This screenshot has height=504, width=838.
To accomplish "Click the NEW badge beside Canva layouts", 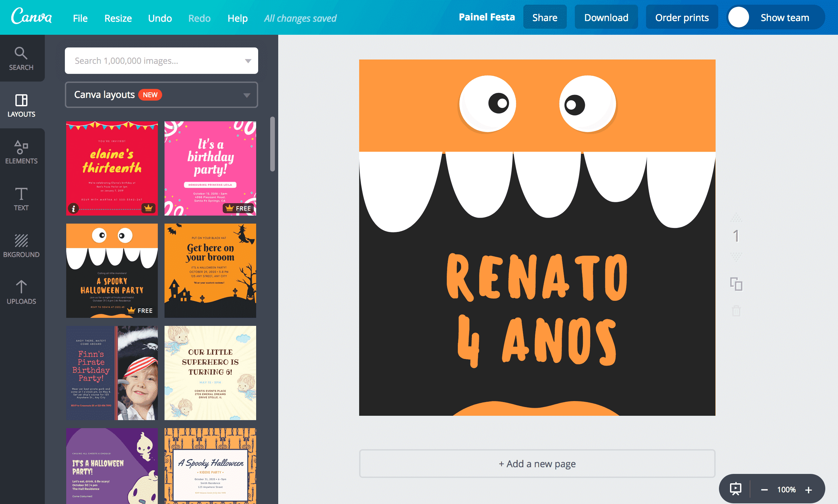I will 150,95.
